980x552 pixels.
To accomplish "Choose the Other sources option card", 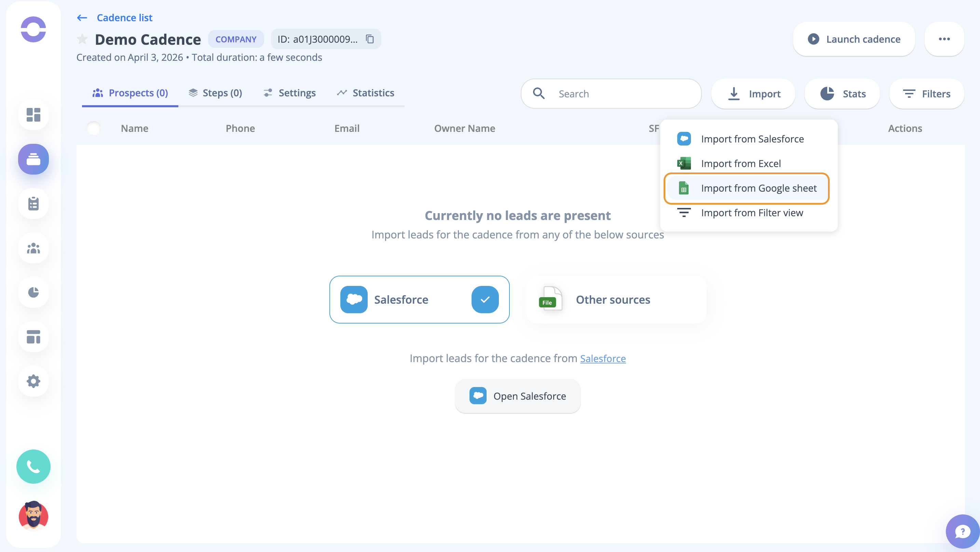I will (616, 299).
